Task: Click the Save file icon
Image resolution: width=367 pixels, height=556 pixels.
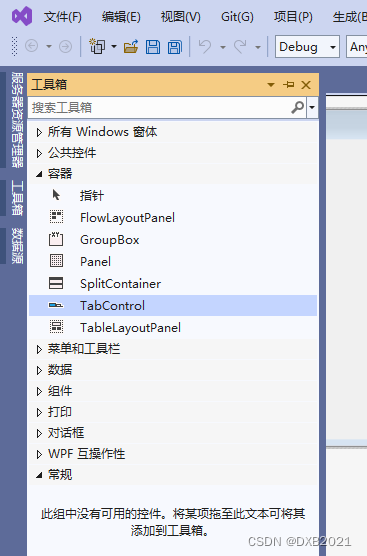Action: click(x=152, y=47)
